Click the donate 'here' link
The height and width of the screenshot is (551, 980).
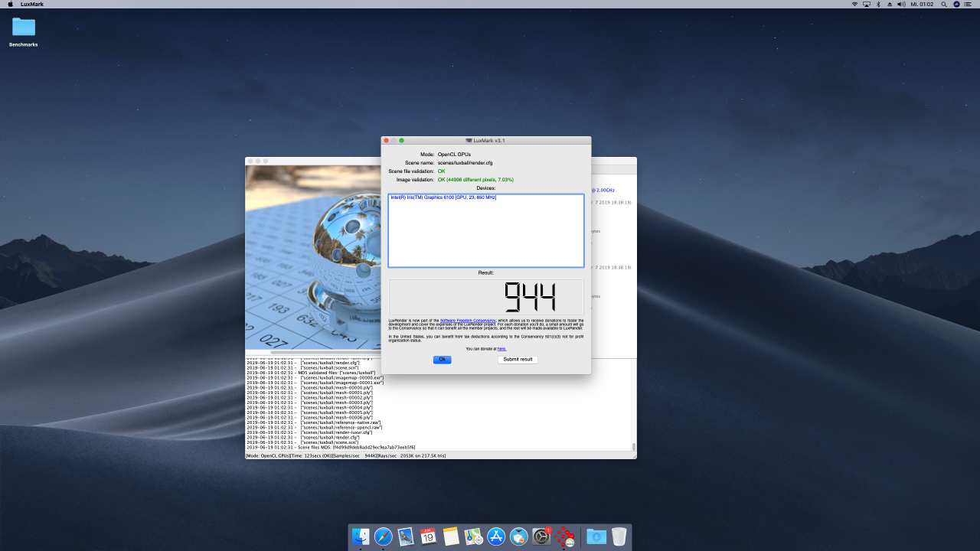501,349
